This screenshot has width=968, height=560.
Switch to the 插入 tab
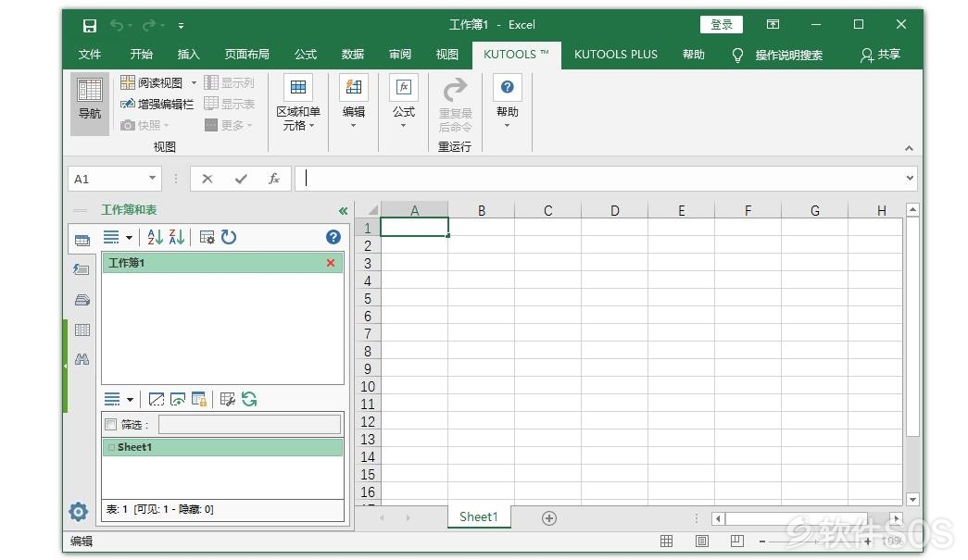[x=189, y=55]
